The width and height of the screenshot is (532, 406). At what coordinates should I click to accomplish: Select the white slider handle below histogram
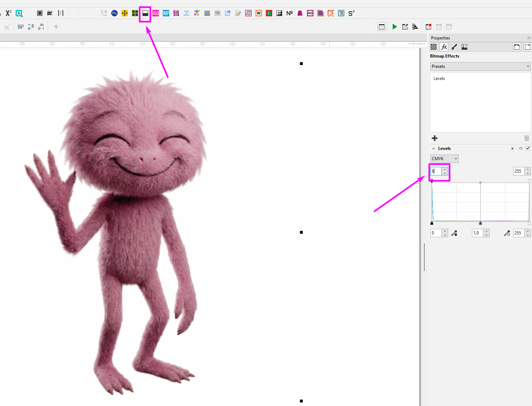[529, 223]
